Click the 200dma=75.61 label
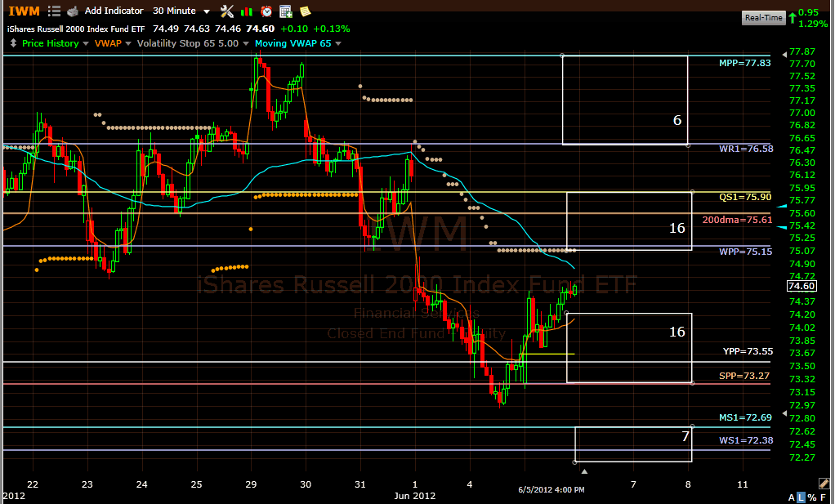Screen dimensions: 835x504 737,220
